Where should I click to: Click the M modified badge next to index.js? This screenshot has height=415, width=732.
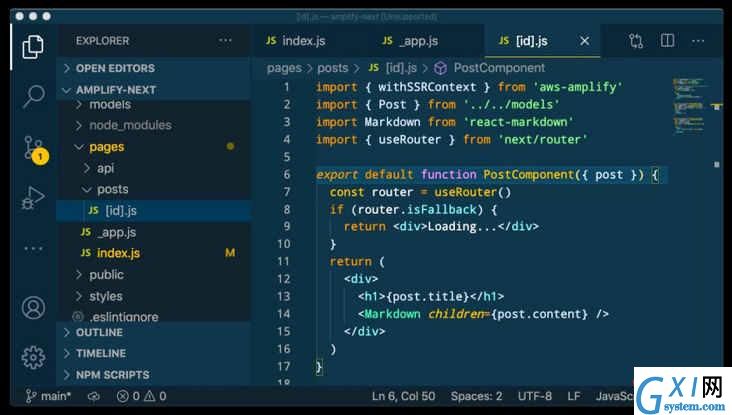click(230, 253)
